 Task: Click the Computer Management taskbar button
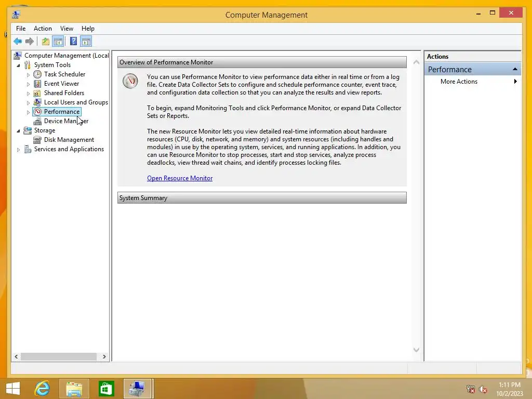pyautogui.click(x=138, y=389)
